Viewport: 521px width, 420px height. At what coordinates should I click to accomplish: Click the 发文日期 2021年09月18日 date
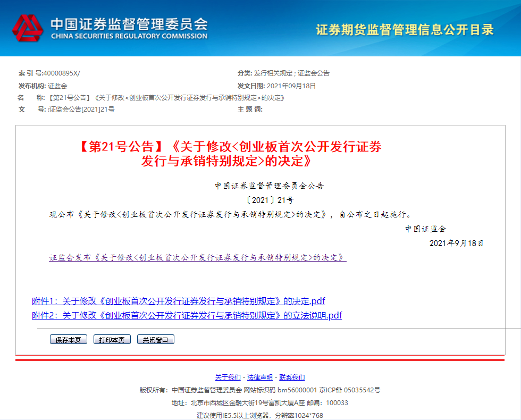tap(291, 86)
